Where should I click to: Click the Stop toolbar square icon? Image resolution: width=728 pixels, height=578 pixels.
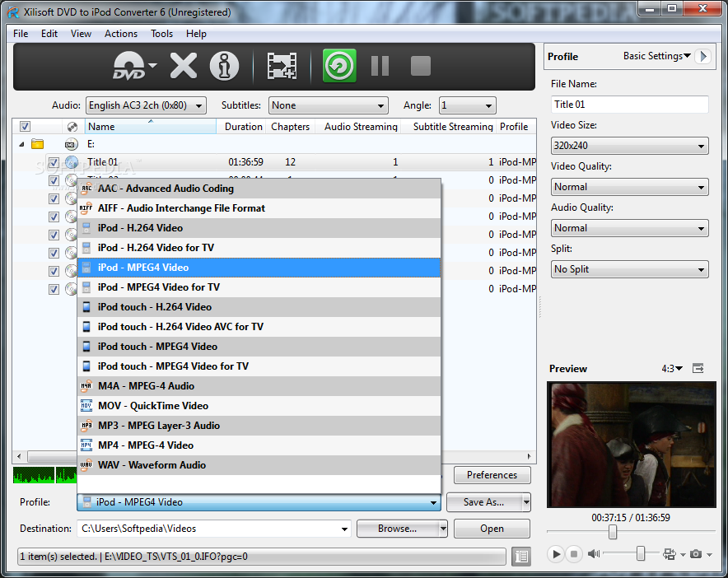421,66
